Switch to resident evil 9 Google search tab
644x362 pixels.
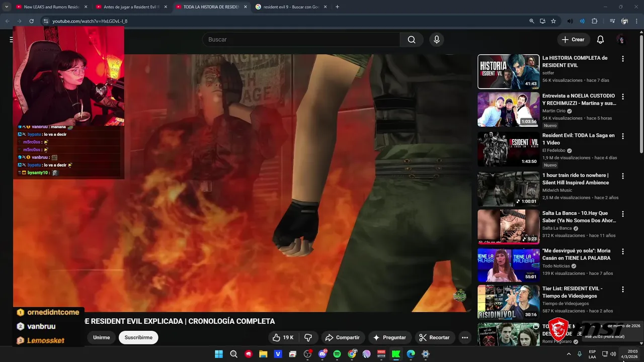tap(291, 7)
